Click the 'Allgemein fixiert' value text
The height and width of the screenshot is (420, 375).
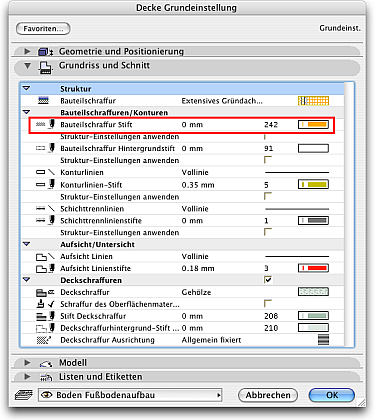(211, 340)
